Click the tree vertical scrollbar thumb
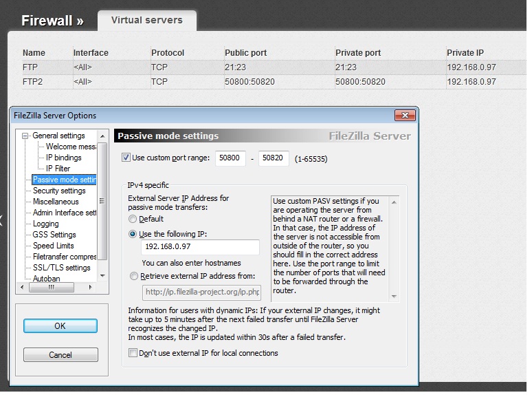The image size is (532, 395). [102, 202]
